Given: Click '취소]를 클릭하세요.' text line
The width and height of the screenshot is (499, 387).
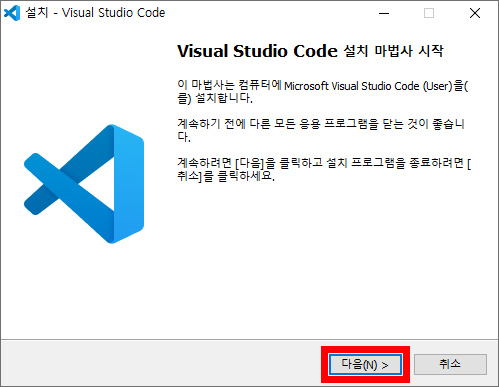Looking at the screenshot, I should (x=226, y=176).
